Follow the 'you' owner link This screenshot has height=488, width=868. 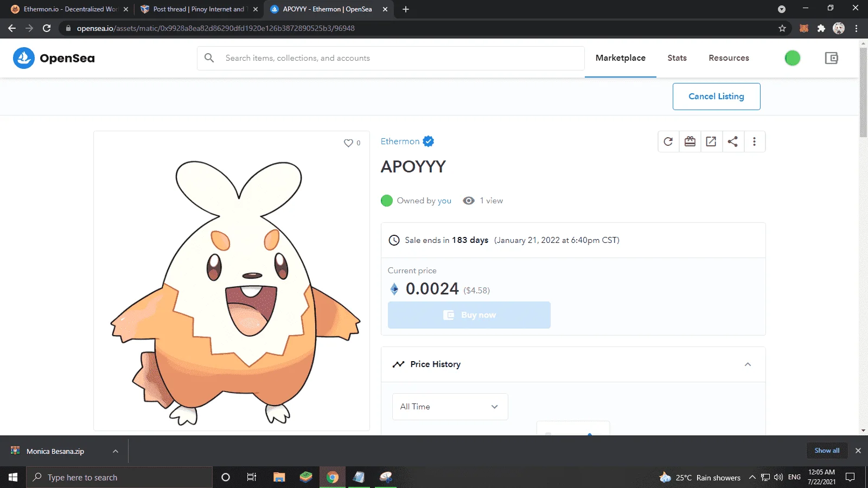[444, 201]
